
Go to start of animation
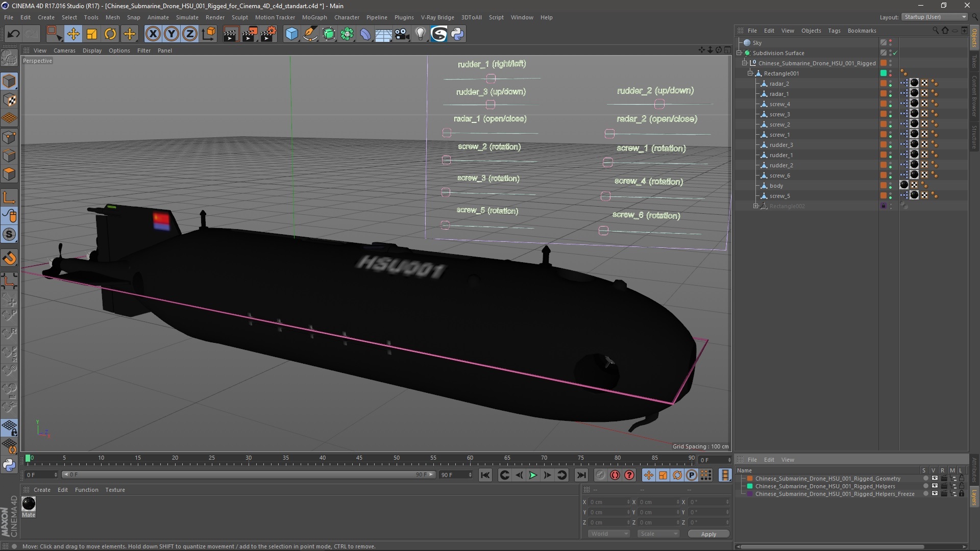485,475
